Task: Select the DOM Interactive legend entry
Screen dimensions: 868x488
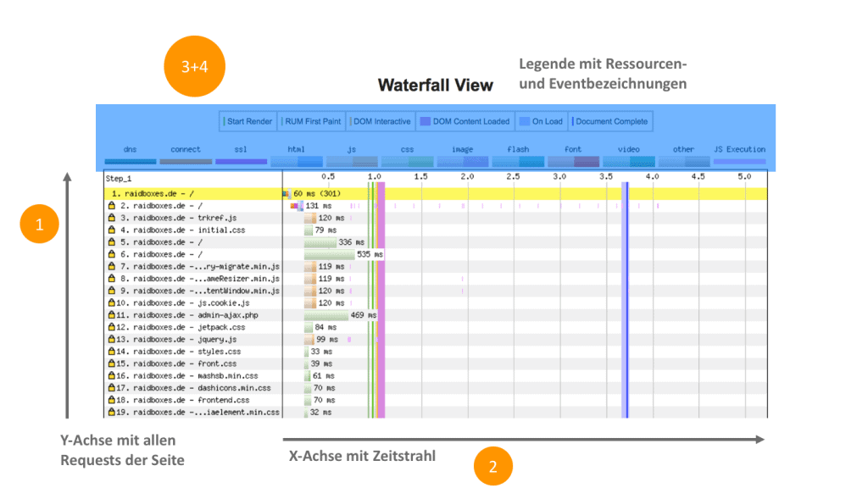Action: point(381,121)
